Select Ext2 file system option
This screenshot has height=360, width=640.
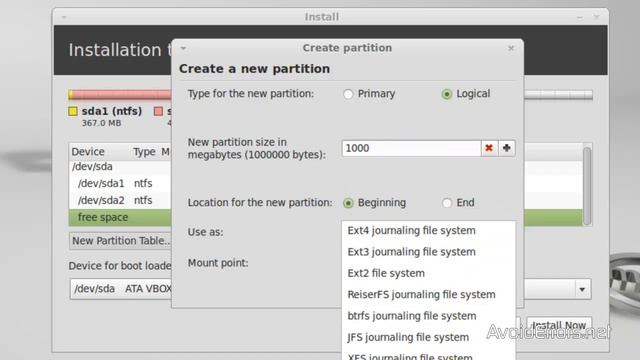(428, 273)
